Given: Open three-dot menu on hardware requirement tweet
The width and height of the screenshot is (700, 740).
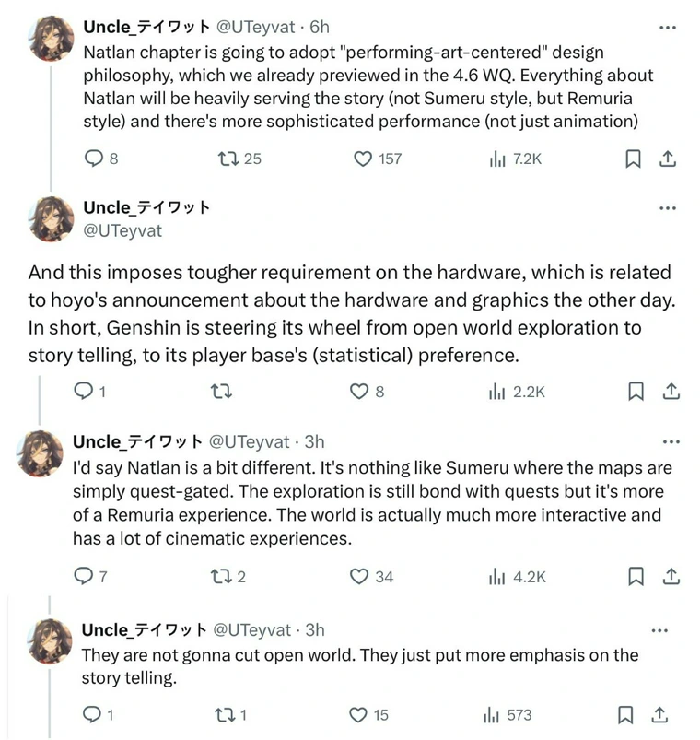Looking at the screenshot, I should (x=668, y=208).
